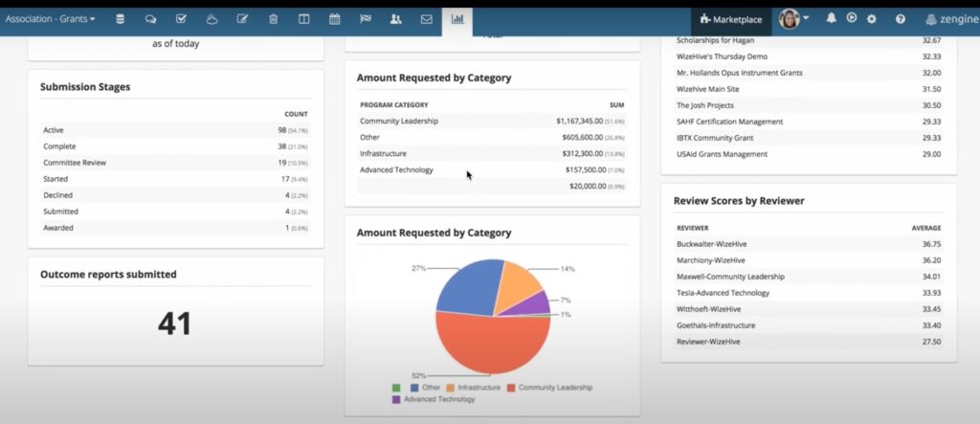Open the trash bin icon

(x=273, y=19)
